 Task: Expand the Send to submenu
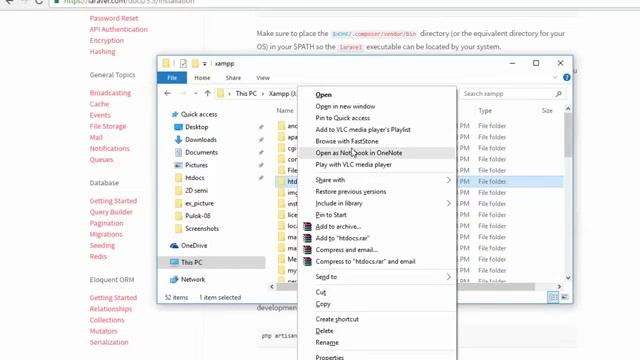[x=449, y=277]
